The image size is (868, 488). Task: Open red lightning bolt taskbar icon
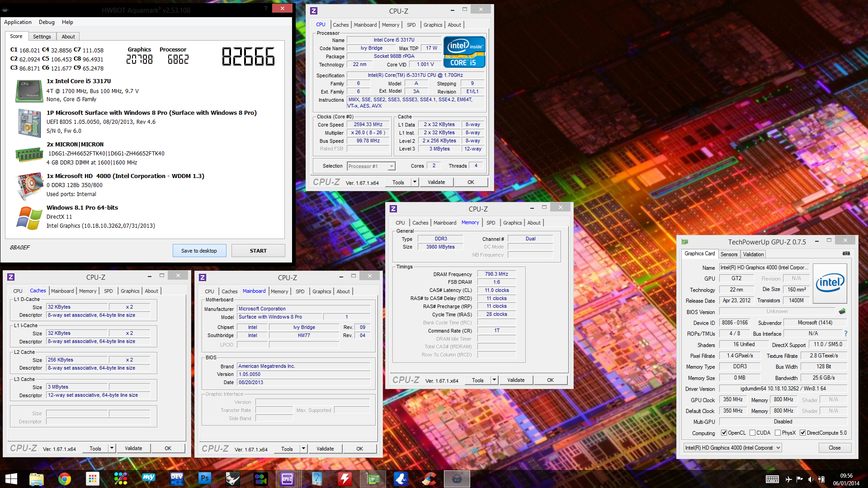[x=345, y=479]
